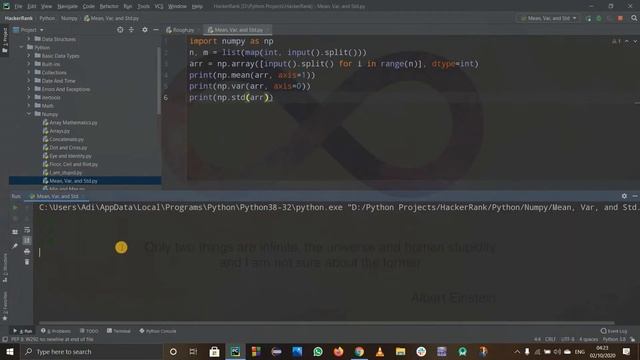The width and height of the screenshot is (640, 360).
Task: Clear console output with the trash icon
Action: point(27,262)
